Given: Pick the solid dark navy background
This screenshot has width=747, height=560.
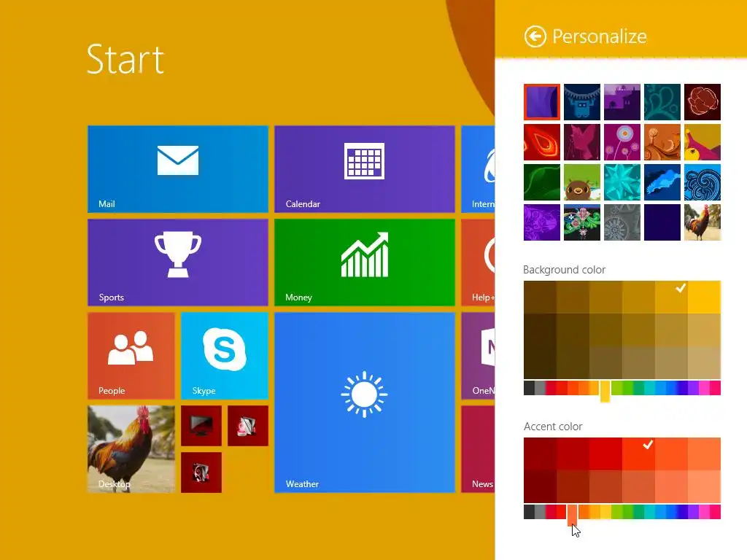Looking at the screenshot, I should (x=662, y=222).
